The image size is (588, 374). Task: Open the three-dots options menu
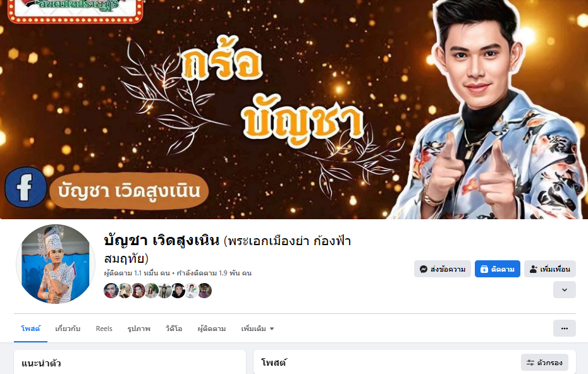565,329
